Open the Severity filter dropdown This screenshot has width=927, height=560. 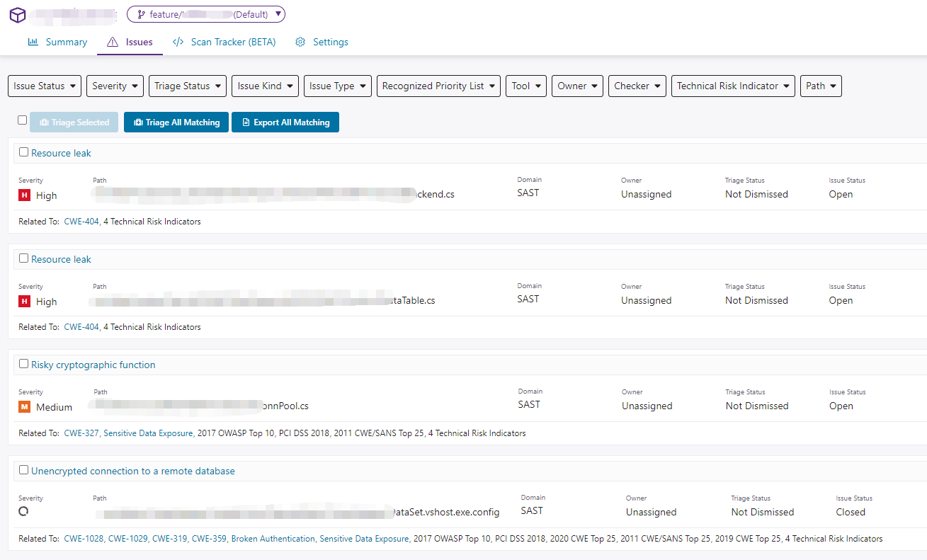click(x=115, y=86)
